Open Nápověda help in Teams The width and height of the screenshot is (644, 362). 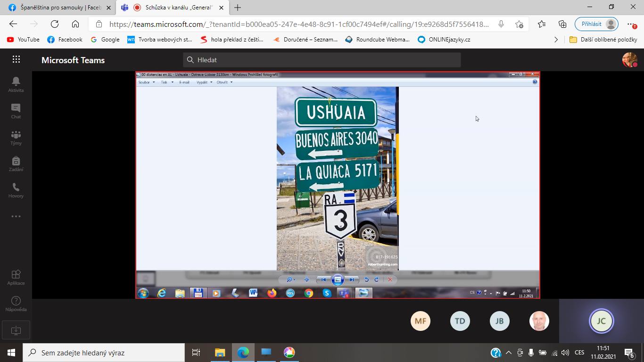[16, 304]
